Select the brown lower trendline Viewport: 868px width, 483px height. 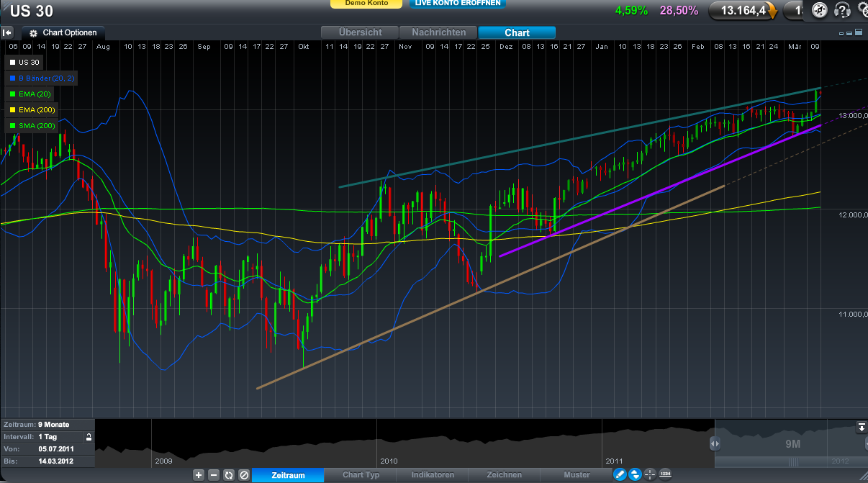point(490,287)
